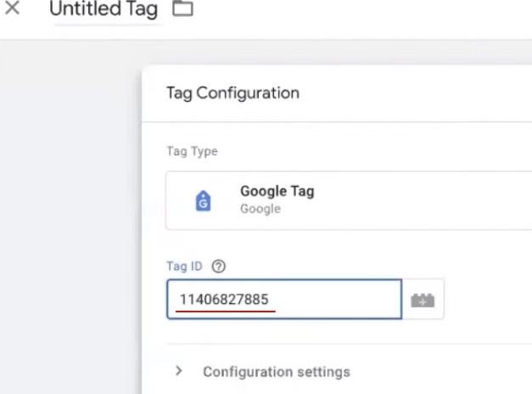Screen dimensions: 532x394
Task: Click the blue Google Tag shield icon
Action: [x=204, y=200]
